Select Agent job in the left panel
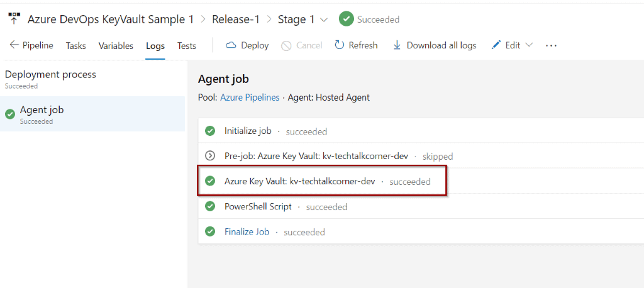 [x=92, y=114]
